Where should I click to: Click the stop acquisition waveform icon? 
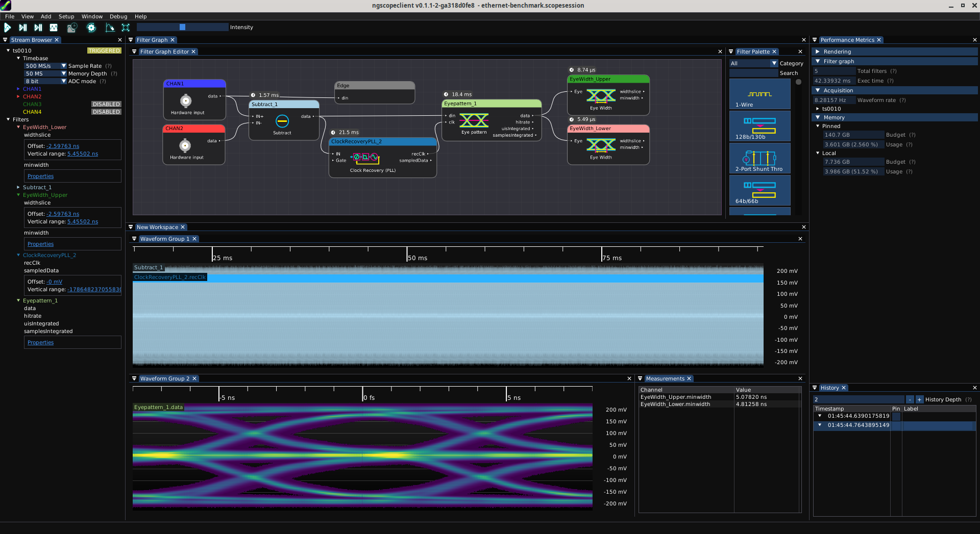tap(54, 28)
